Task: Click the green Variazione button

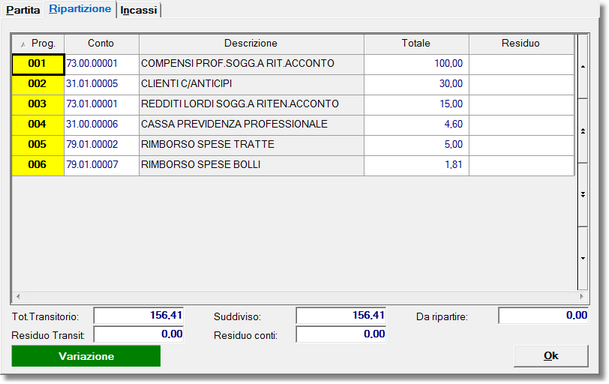Action: (86, 356)
